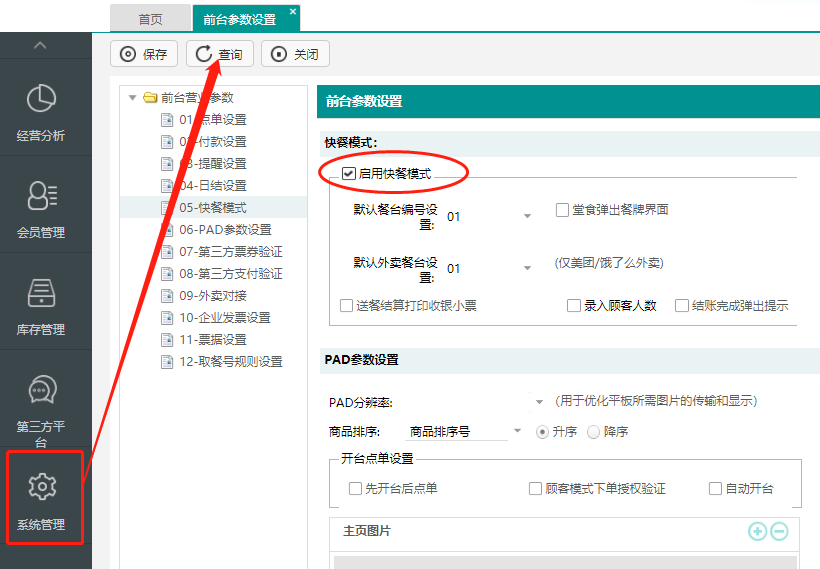The height and width of the screenshot is (569, 820).
Task: Switch to the 首页 tab
Action: click(x=150, y=18)
